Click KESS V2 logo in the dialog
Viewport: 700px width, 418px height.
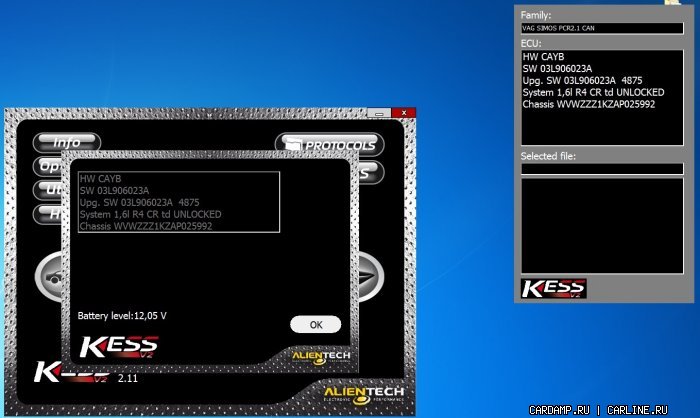click(x=119, y=347)
